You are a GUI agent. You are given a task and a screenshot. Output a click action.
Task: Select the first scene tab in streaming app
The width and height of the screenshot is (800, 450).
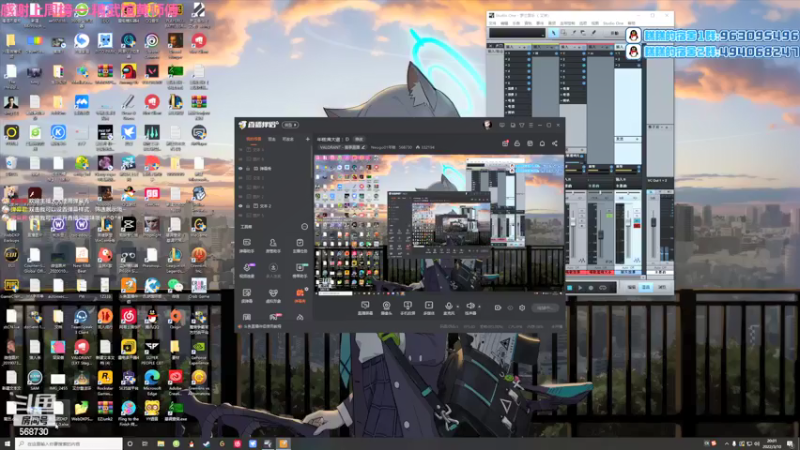(254, 139)
